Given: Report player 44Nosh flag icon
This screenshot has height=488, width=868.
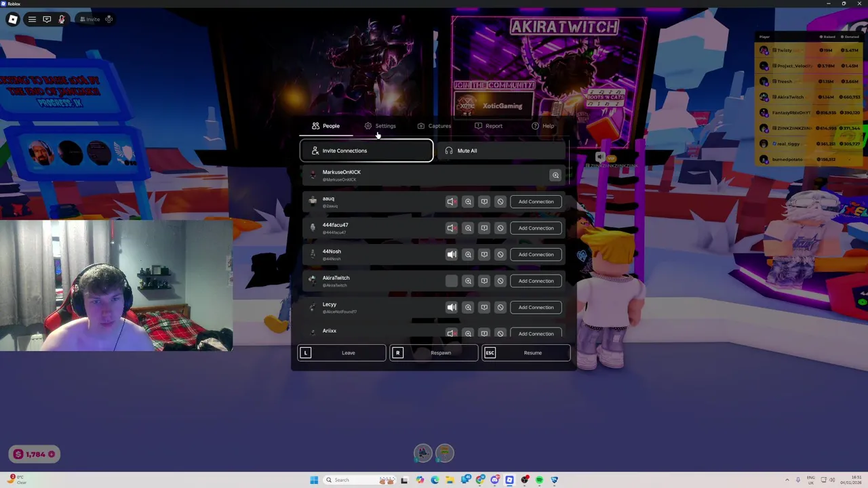Looking at the screenshot, I should pos(484,254).
